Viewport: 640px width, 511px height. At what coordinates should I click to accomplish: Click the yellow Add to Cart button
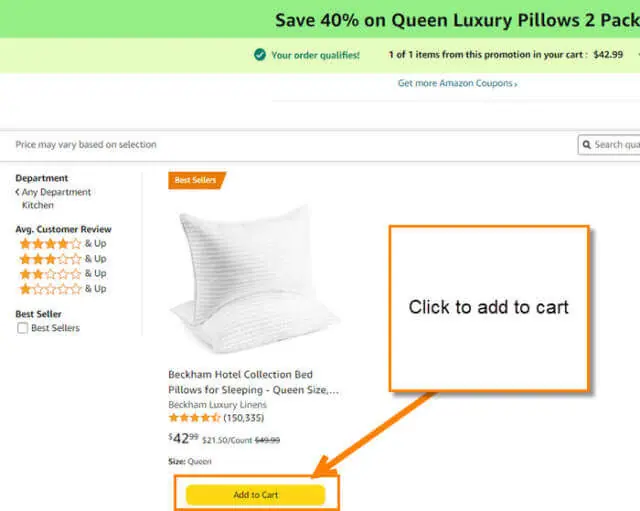256,495
